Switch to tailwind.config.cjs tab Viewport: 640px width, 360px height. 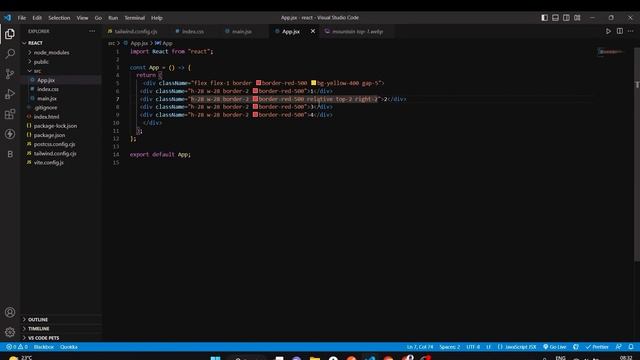click(x=136, y=31)
